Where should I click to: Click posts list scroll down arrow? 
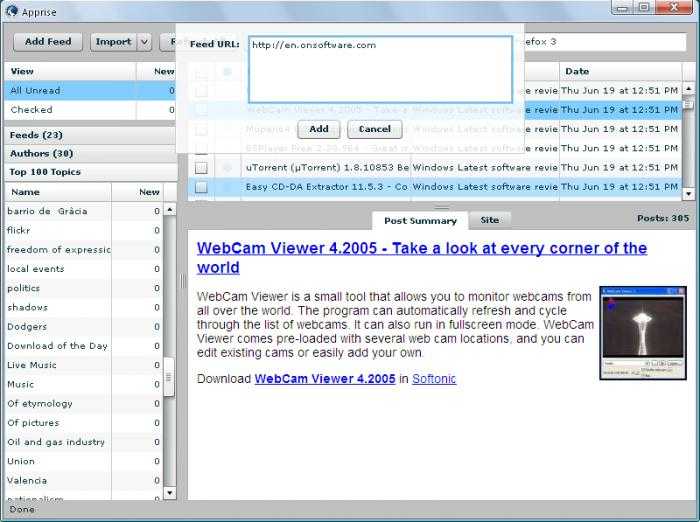pyautogui.click(x=688, y=193)
